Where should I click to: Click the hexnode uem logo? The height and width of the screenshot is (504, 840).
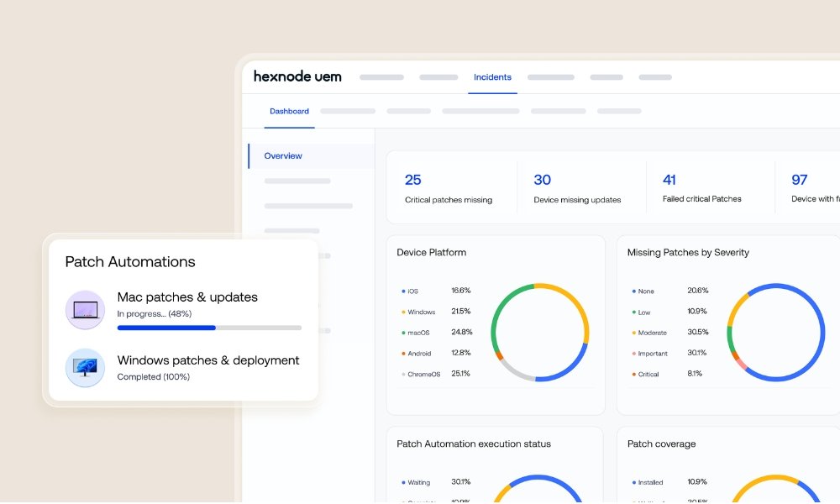point(297,76)
